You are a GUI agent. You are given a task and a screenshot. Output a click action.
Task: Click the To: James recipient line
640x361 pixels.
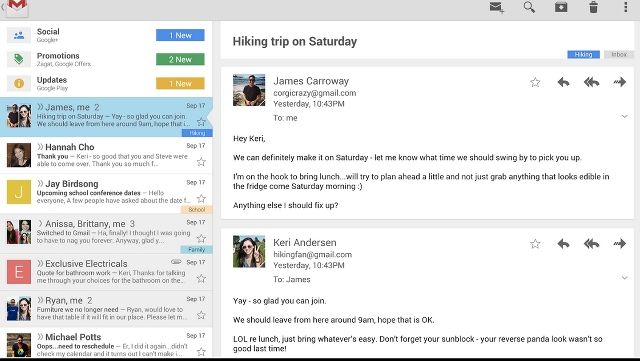click(292, 279)
